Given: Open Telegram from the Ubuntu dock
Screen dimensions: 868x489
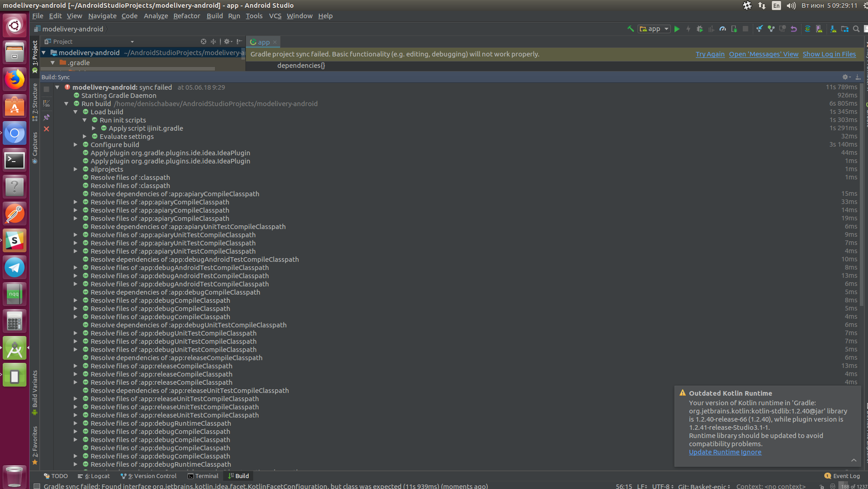Looking at the screenshot, I should (x=15, y=267).
